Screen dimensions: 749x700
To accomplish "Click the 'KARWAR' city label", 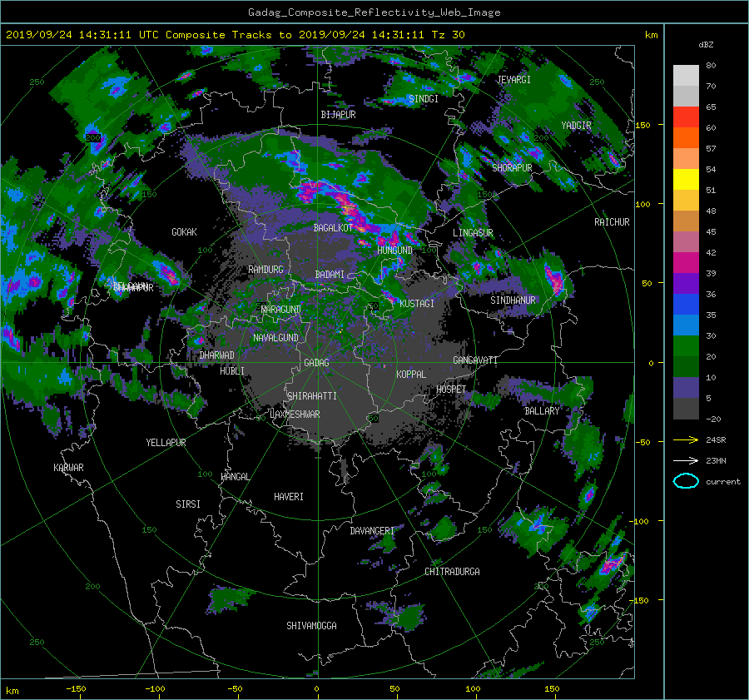I will tap(68, 468).
